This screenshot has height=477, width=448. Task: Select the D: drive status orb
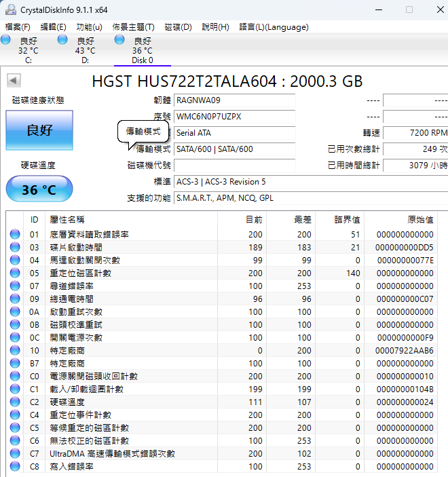pos(62,40)
